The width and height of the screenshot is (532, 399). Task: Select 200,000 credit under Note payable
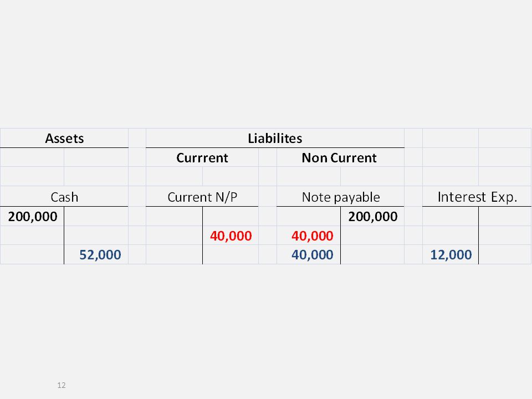373,217
